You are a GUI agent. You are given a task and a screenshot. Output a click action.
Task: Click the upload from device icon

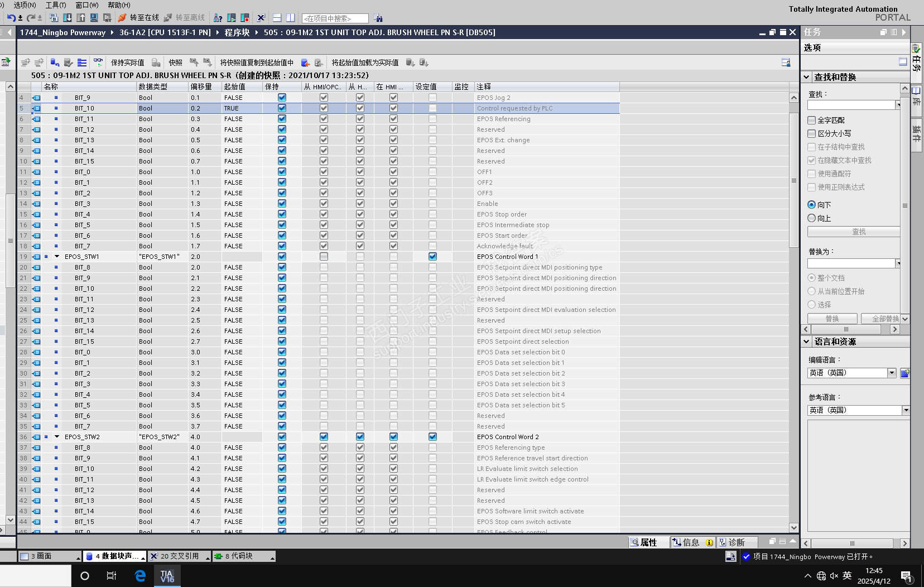81,18
